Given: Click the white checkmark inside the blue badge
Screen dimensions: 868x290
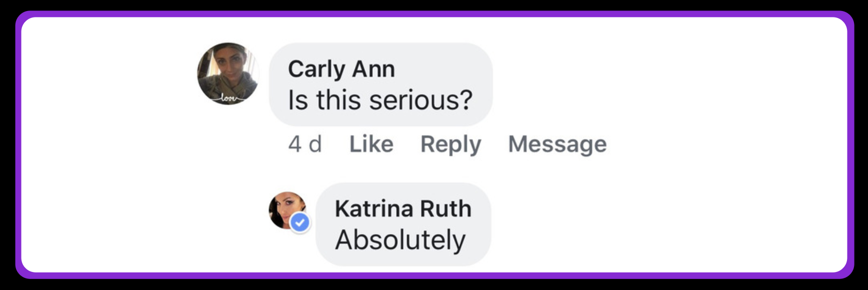Looking at the screenshot, I should (x=300, y=222).
